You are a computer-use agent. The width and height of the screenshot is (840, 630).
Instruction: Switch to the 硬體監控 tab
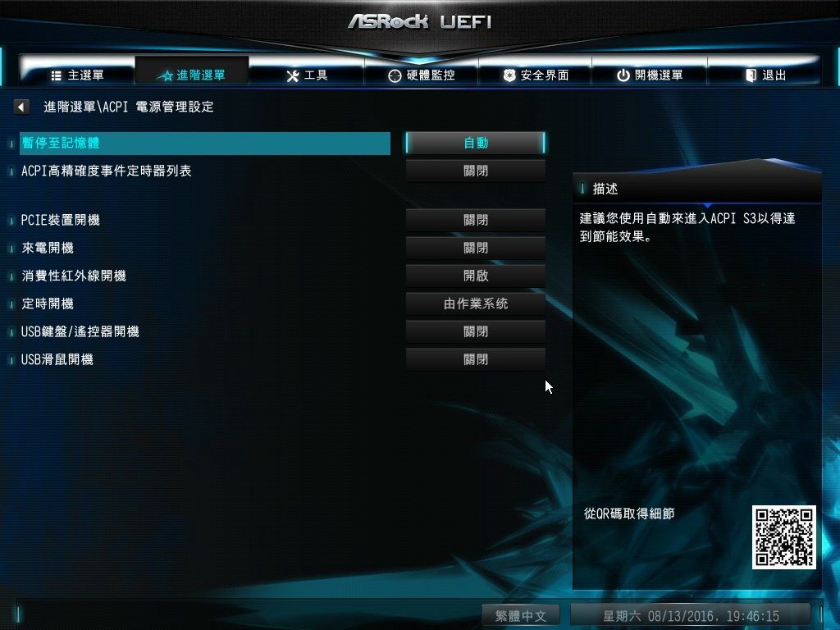422,75
